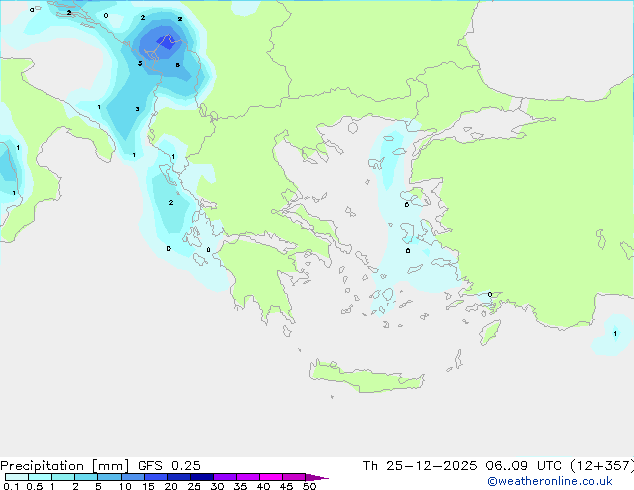Select the 06..09 UTC time text

point(524,466)
